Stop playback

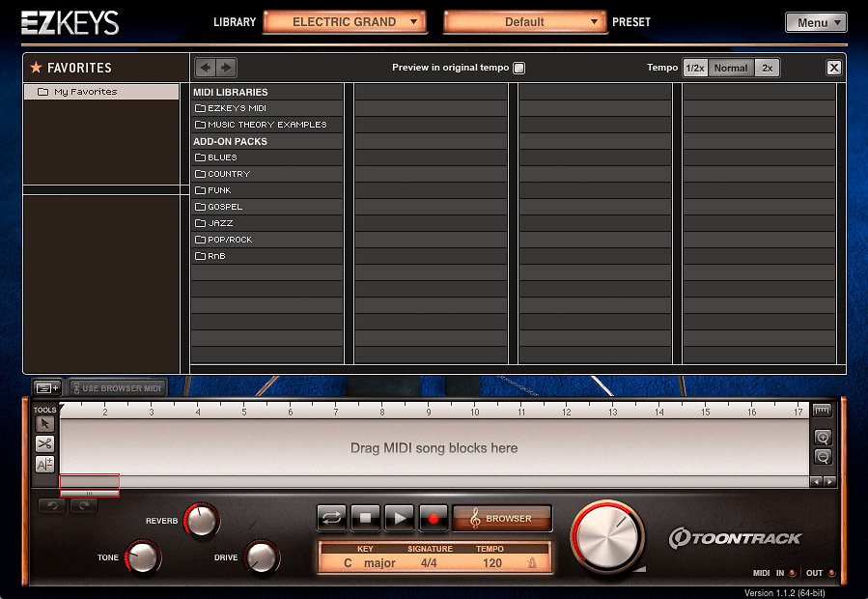365,518
